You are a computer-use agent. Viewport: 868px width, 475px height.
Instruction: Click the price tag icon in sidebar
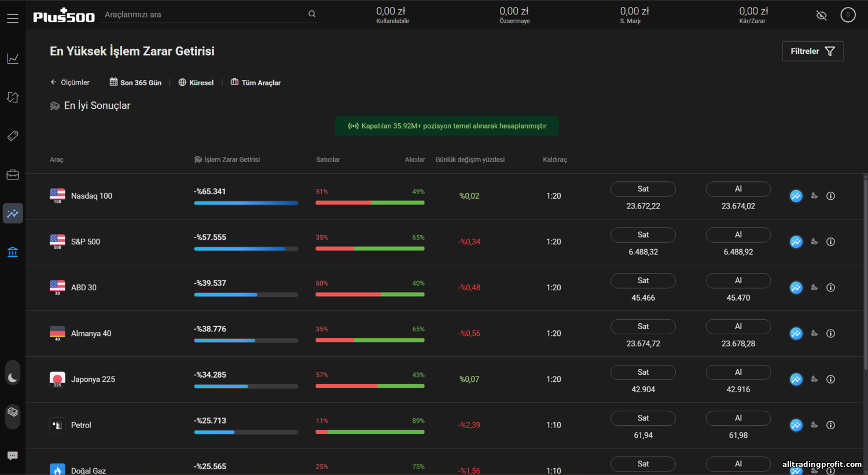click(x=13, y=136)
